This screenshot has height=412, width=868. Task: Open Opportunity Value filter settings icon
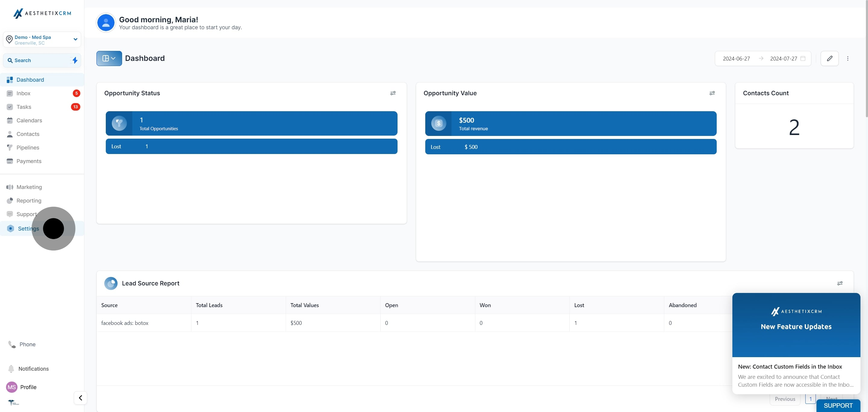pos(712,93)
